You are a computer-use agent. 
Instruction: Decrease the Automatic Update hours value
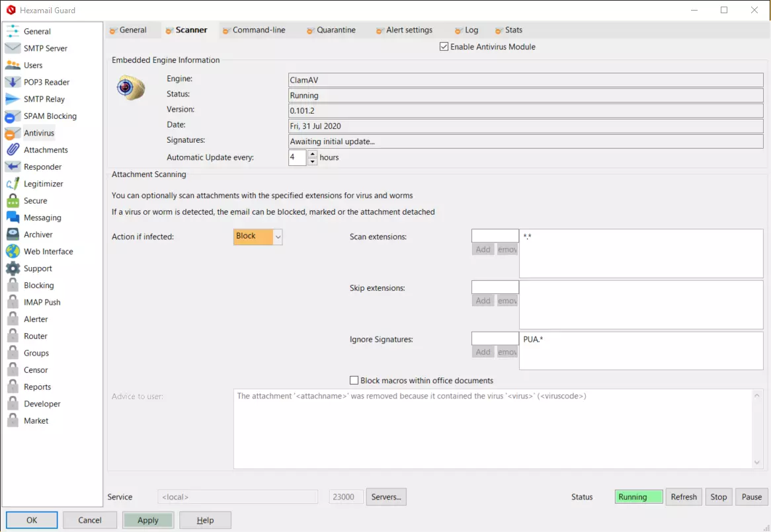pyautogui.click(x=312, y=161)
